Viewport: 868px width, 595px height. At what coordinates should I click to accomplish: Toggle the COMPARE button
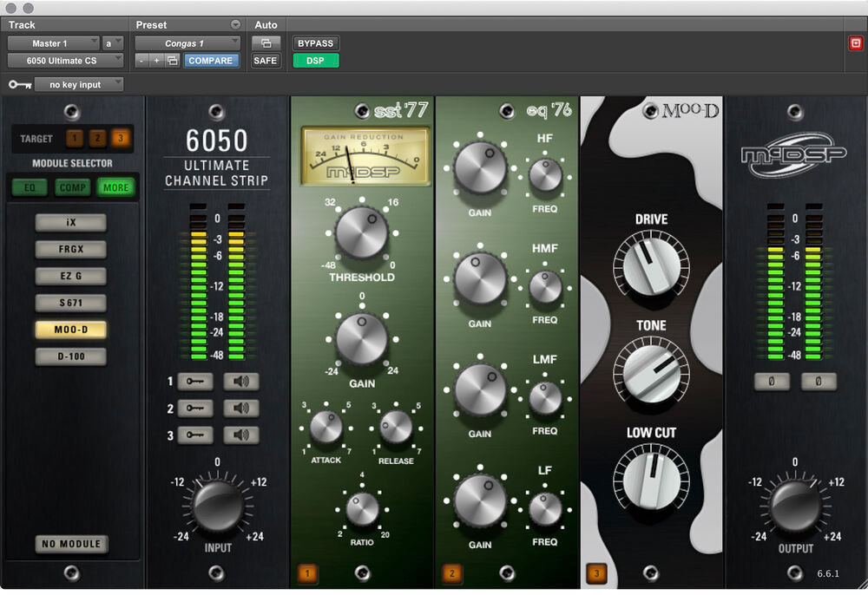tap(211, 61)
